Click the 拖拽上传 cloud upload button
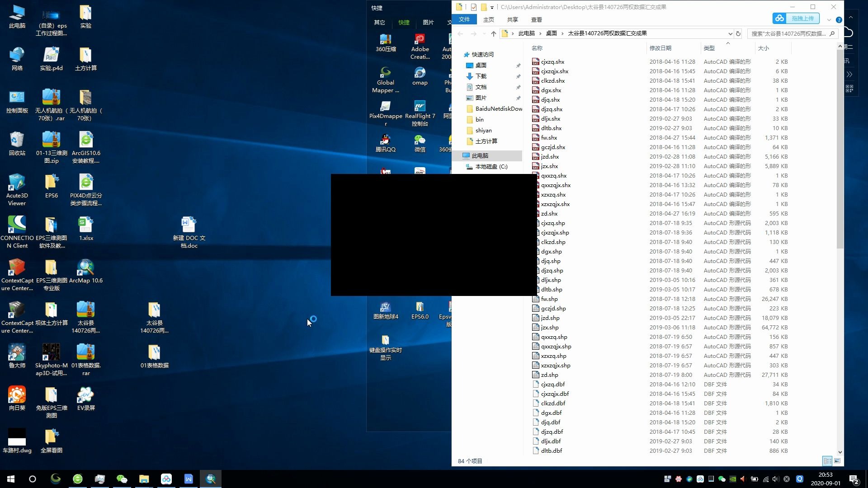 [796, 19]
